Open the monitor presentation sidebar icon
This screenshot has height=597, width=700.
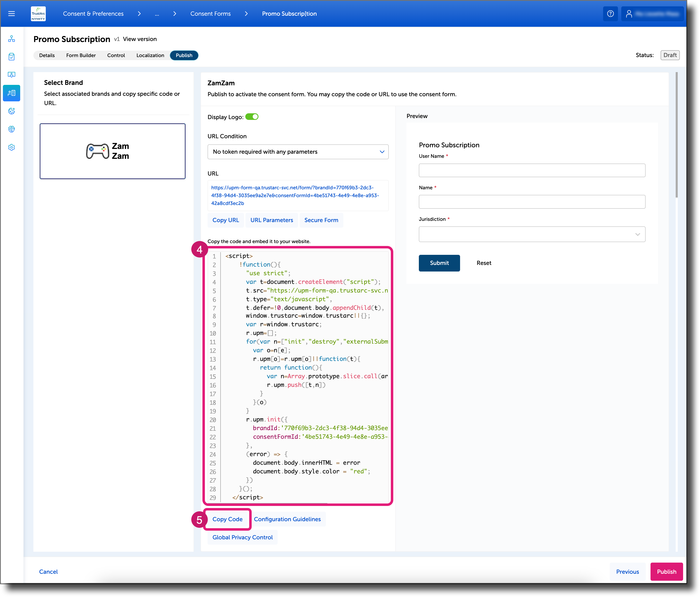pos(12,75)
